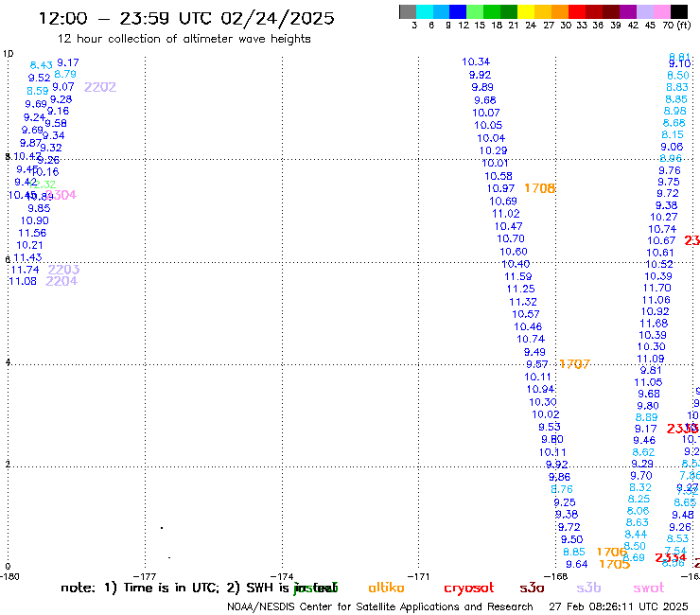Screen dimensions: 700x615
Task: Click the wave height value '8.59'
Action: coord(38,91)
